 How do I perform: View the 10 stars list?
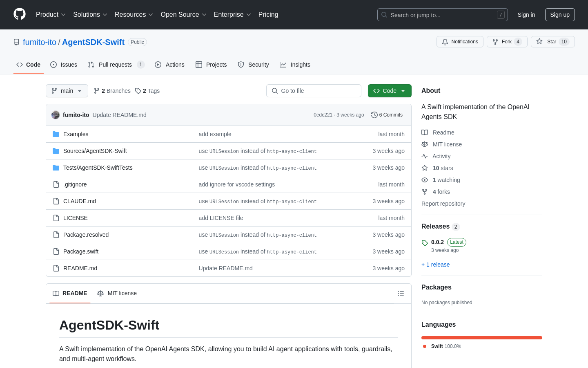(x=437, y=168)
